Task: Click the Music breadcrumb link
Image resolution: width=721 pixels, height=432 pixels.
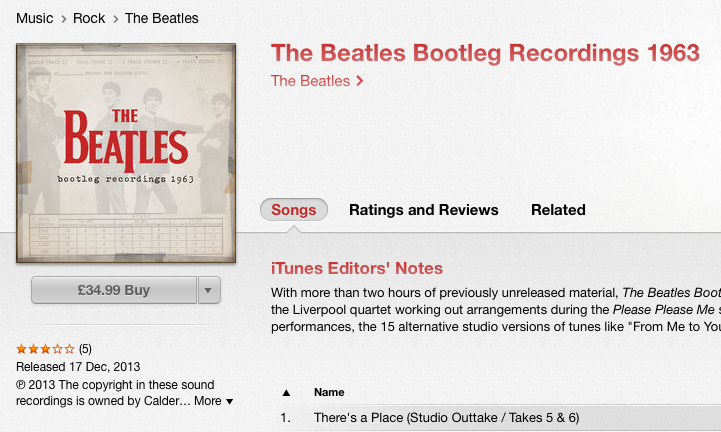Action: click(34, 18)
